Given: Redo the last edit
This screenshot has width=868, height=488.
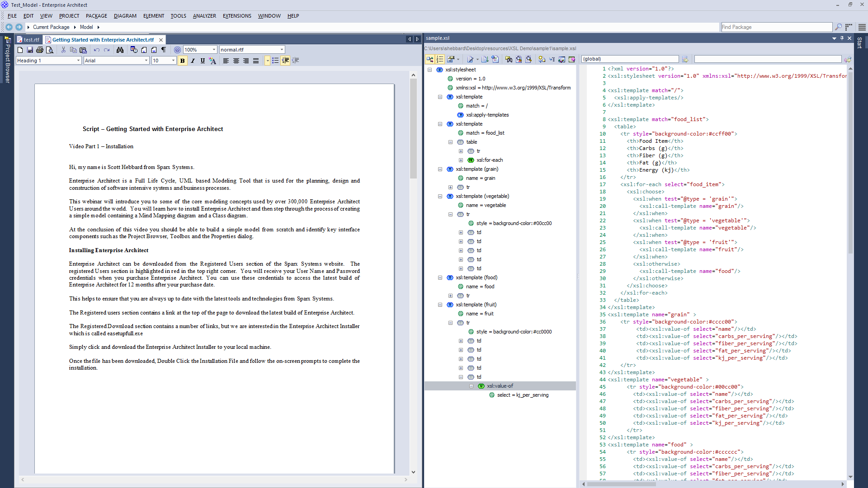Looking at the screenshot, I should coord(107,50).
